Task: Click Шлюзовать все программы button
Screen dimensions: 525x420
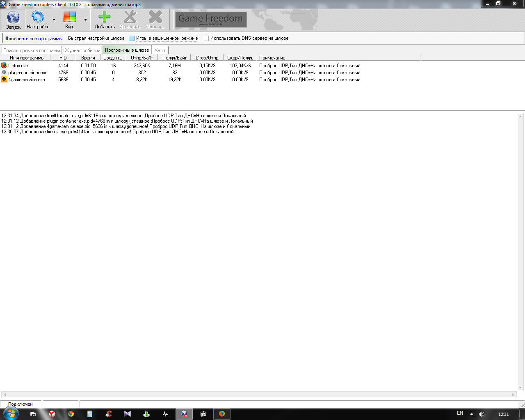Action: pyautogui.click(x=33, y=39)
